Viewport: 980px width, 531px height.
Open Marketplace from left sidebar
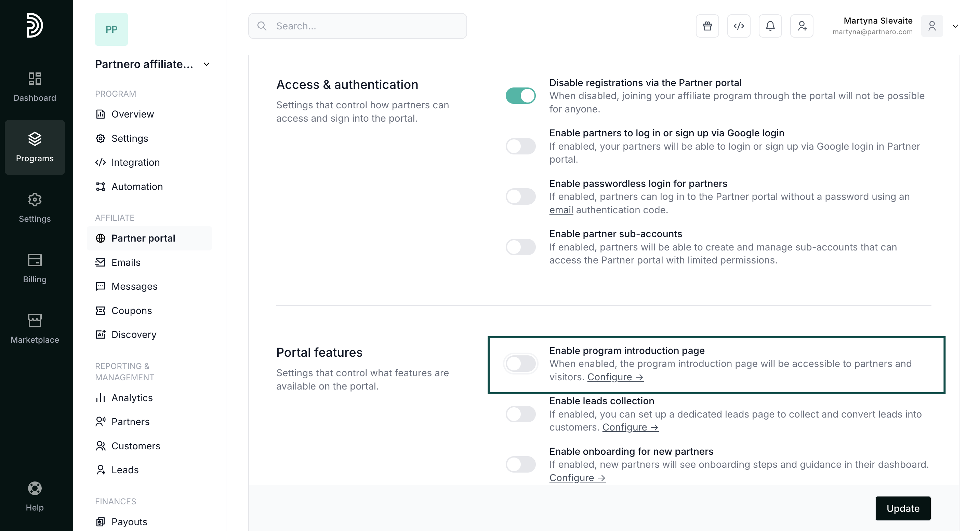(x=35, y=328)
